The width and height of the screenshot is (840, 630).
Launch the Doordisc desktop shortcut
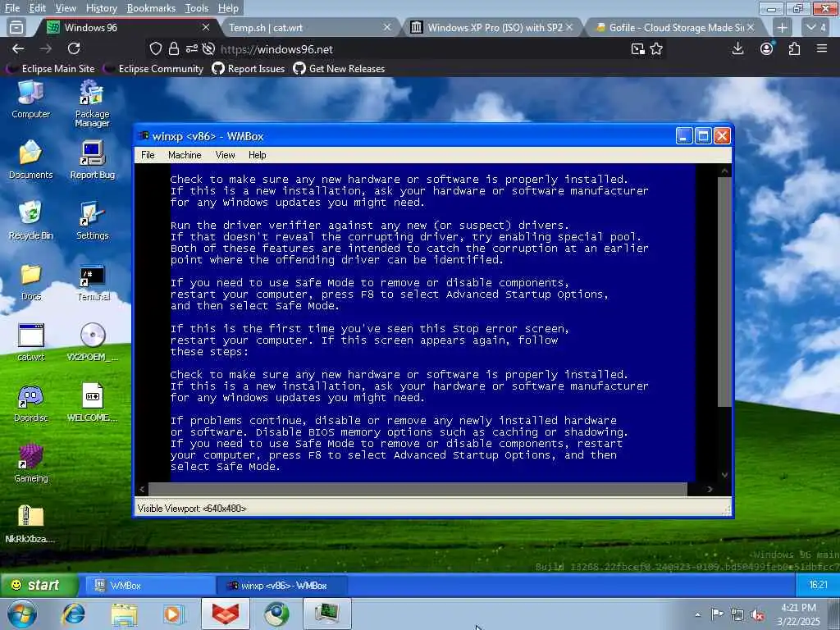[x=30, y=403]
